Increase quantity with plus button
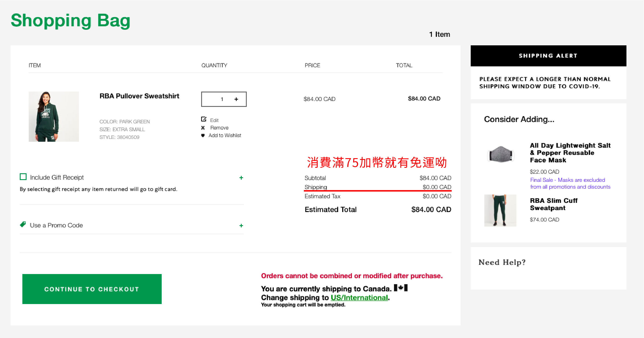644x338 pixels. [236, 99]
